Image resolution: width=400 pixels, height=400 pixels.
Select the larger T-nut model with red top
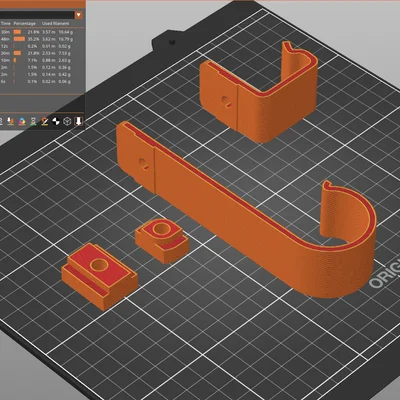point(99,277)
